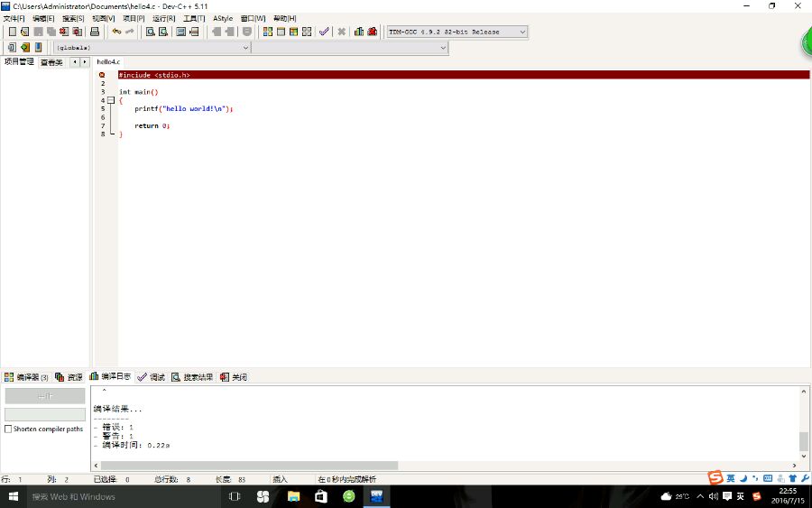Click the Compile and Run toolbar icon
Image resolution: width=812 pixels, height=508 pixels.
293,32
